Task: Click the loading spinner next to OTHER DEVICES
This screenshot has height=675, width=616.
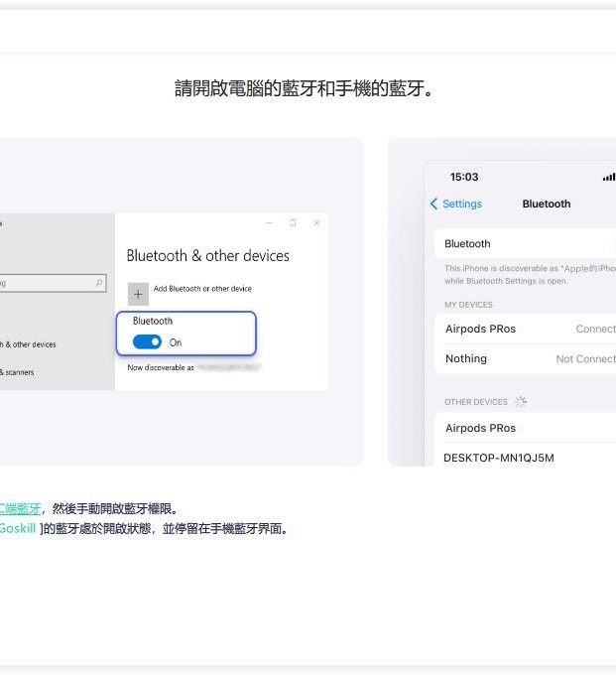Action: point(521,402)
